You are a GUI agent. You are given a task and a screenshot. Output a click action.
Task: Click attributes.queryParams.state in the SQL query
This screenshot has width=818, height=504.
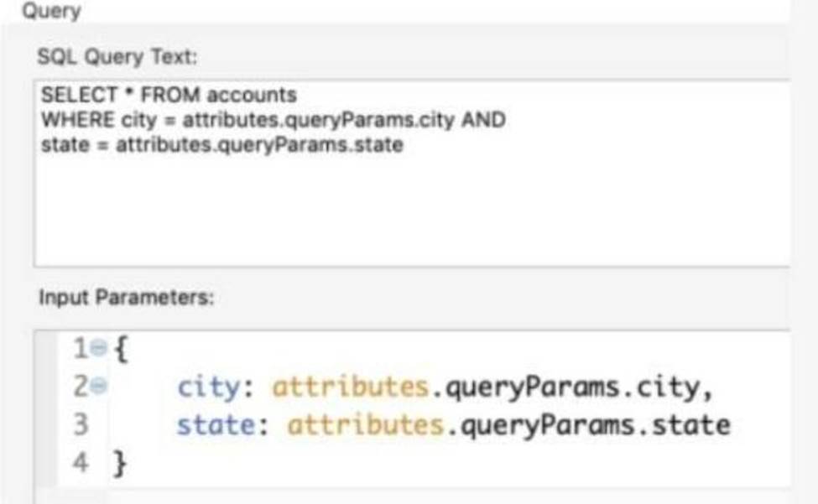coord(259,144)
